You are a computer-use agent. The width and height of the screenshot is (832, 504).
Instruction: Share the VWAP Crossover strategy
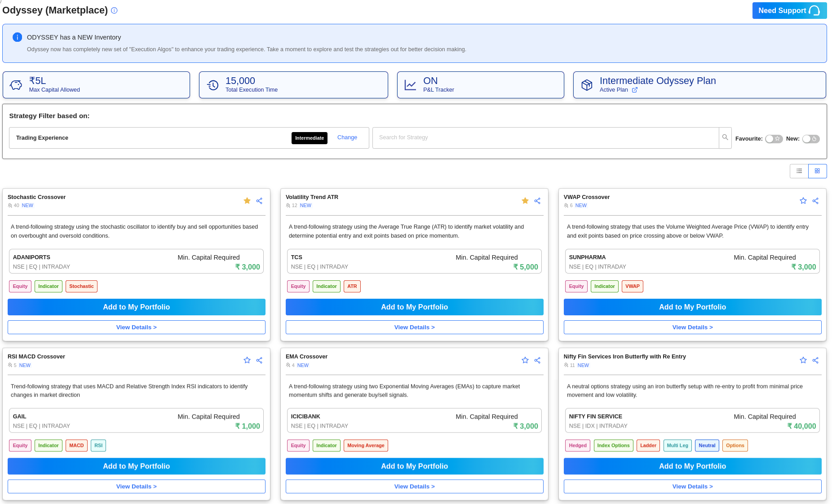coord(815,201)
